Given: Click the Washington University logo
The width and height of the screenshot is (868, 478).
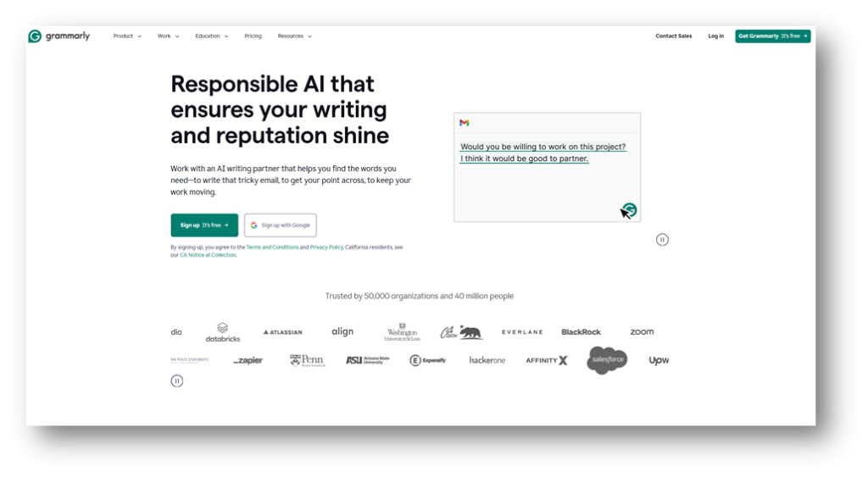Looking at the screenshot, I should click(x=403, y=332).
